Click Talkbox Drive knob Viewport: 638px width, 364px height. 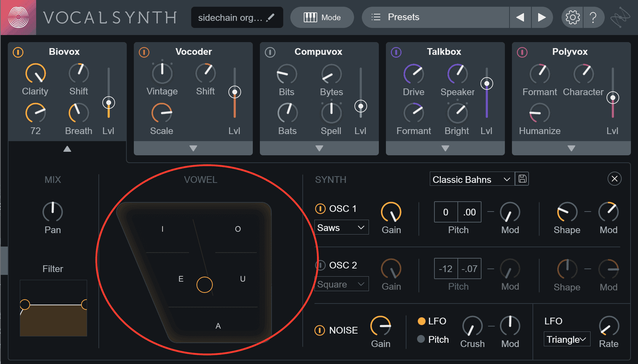click(414, 74)
